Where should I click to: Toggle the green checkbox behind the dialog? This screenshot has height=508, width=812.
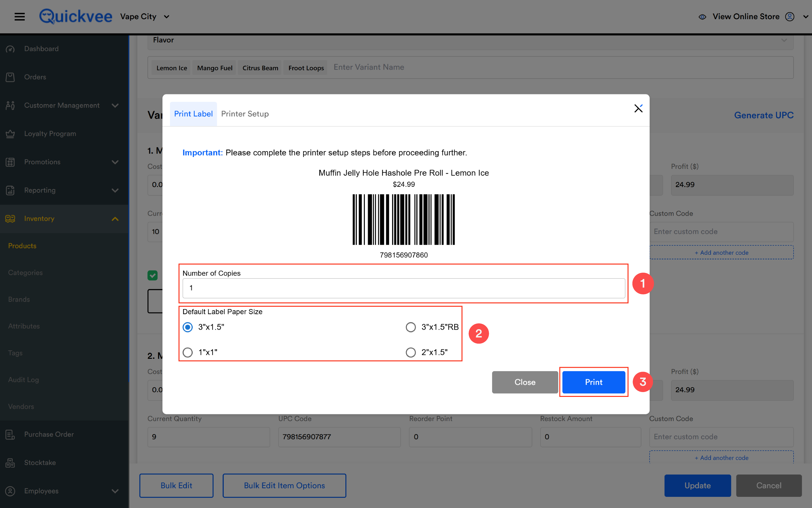coord(152,275)
